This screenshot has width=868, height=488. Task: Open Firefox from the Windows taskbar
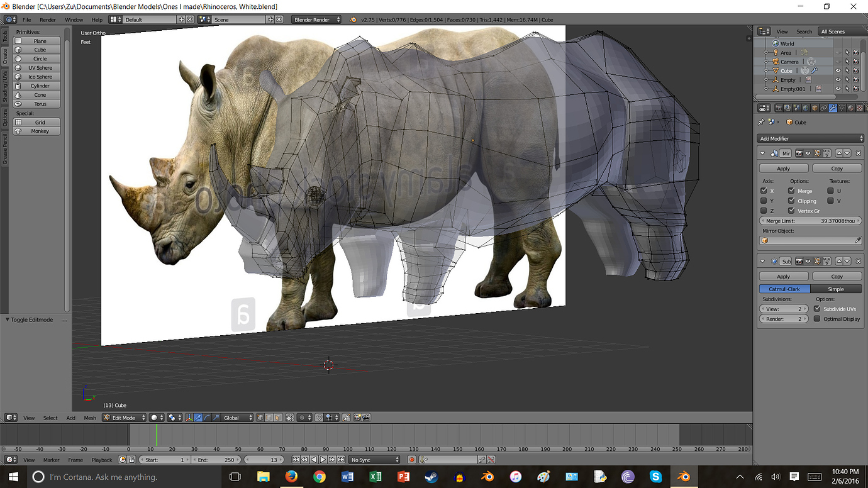coord(291,477)
